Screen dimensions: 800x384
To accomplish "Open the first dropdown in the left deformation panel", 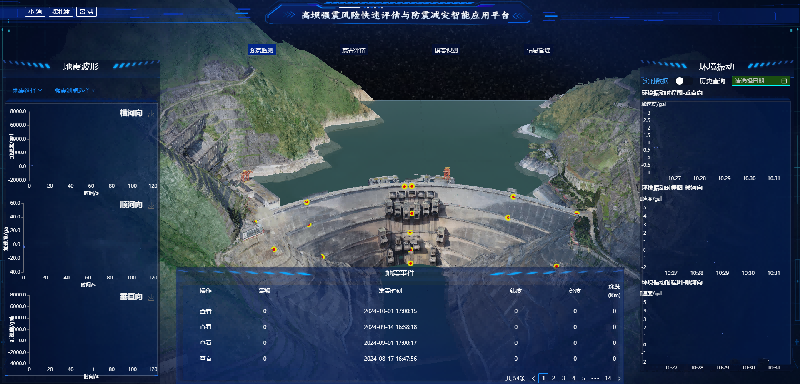I will [x=28, y=90].
